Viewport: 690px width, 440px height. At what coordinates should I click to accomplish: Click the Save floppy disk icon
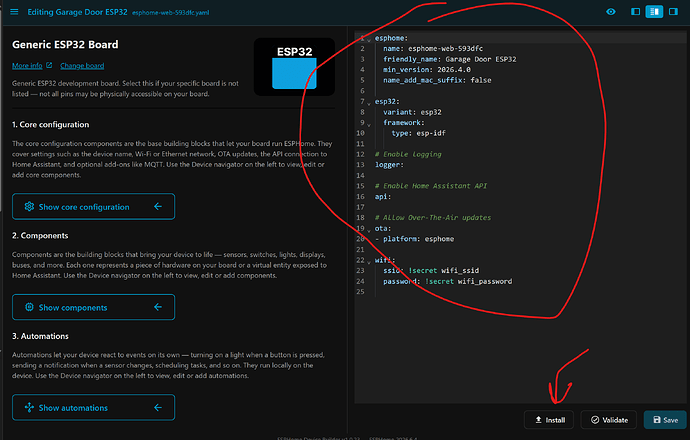657,420
